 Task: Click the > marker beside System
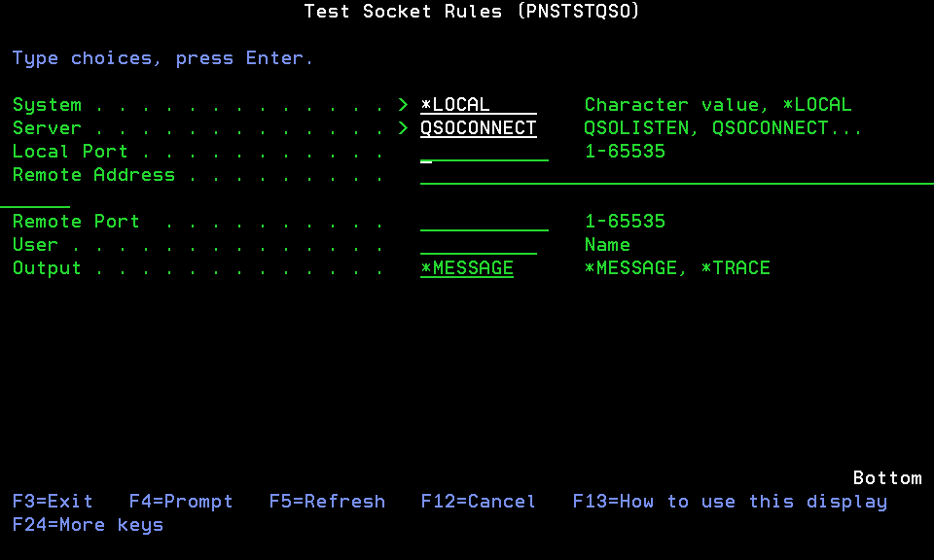403,105
